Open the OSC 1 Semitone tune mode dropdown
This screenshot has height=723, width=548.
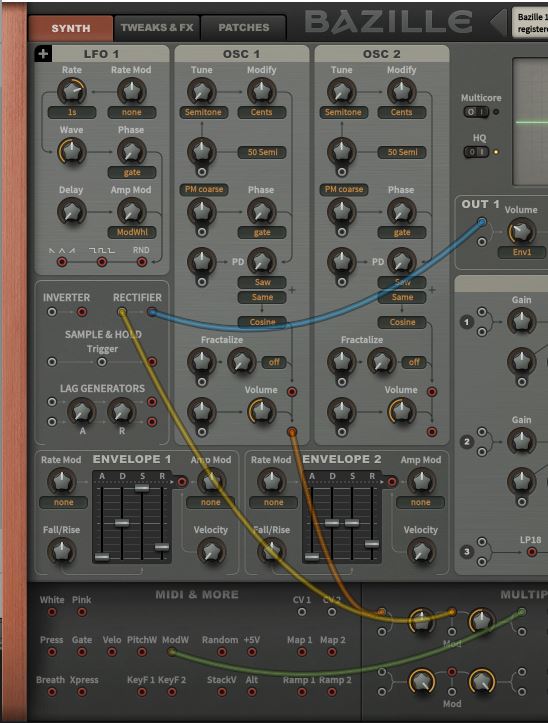(x=203, y=112)
